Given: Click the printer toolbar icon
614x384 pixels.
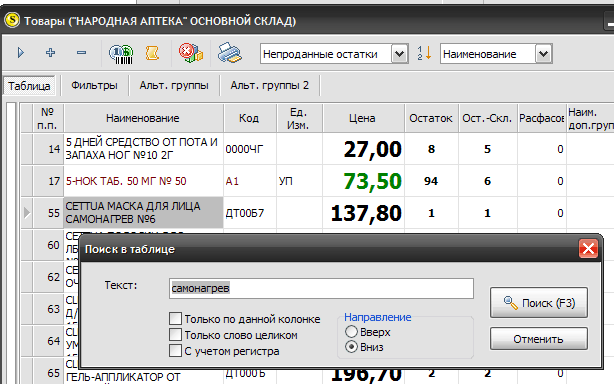Looking at the screenshot, I should [x=229, y=53].
